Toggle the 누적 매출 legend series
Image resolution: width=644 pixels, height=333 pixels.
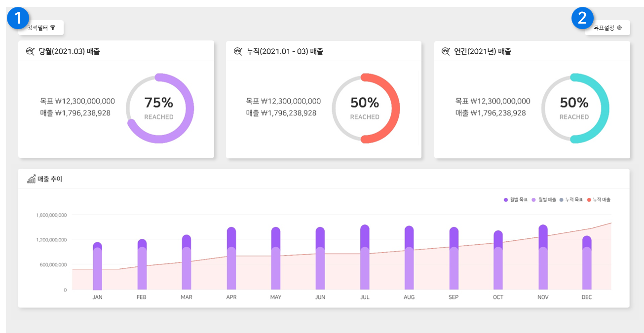(x=599, y=200)
